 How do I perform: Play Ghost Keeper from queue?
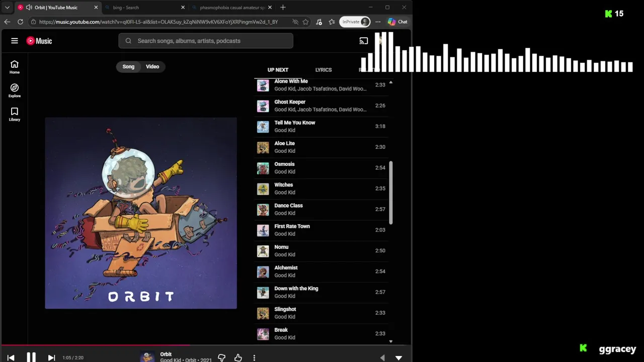pos(321,106)
